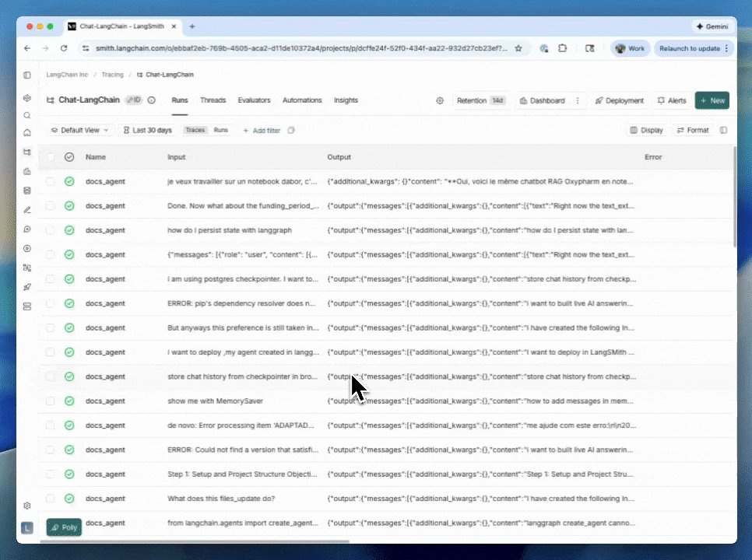The height and width of the screenshot is (560, 752).
Task: Open settings from the bottom sidebar gear
Action: tap(27, 504)
